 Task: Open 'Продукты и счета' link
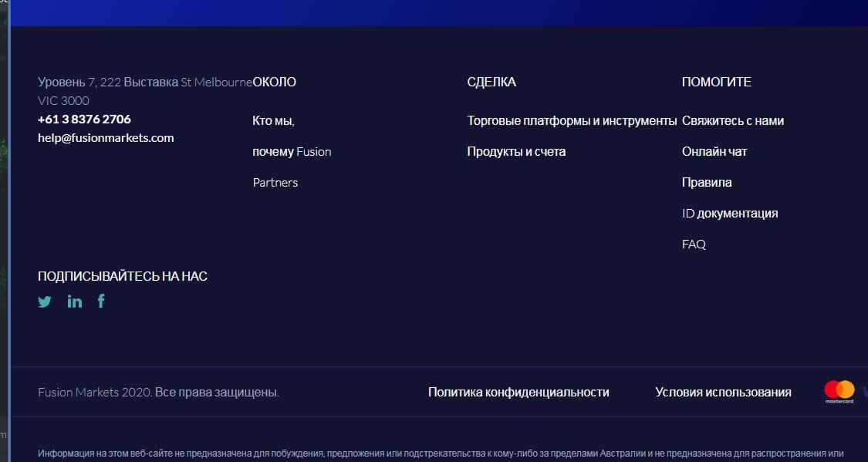click(516, 152)
